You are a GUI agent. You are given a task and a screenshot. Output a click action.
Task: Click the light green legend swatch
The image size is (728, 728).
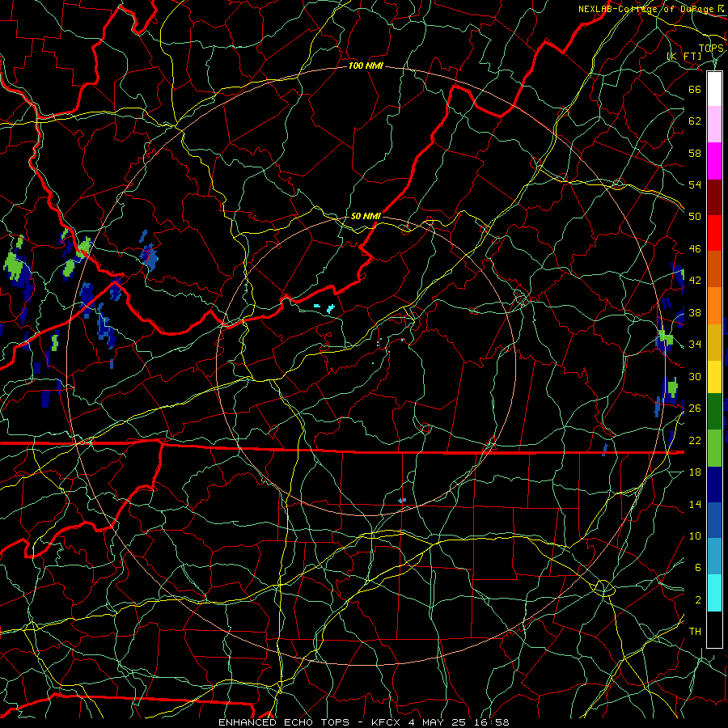714,448
